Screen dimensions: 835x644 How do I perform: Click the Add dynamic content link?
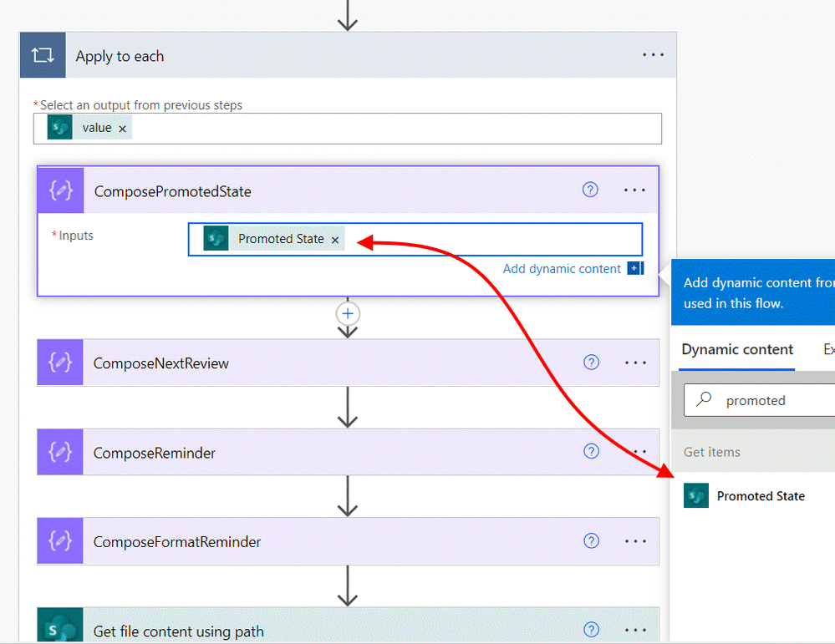[562, 269]
